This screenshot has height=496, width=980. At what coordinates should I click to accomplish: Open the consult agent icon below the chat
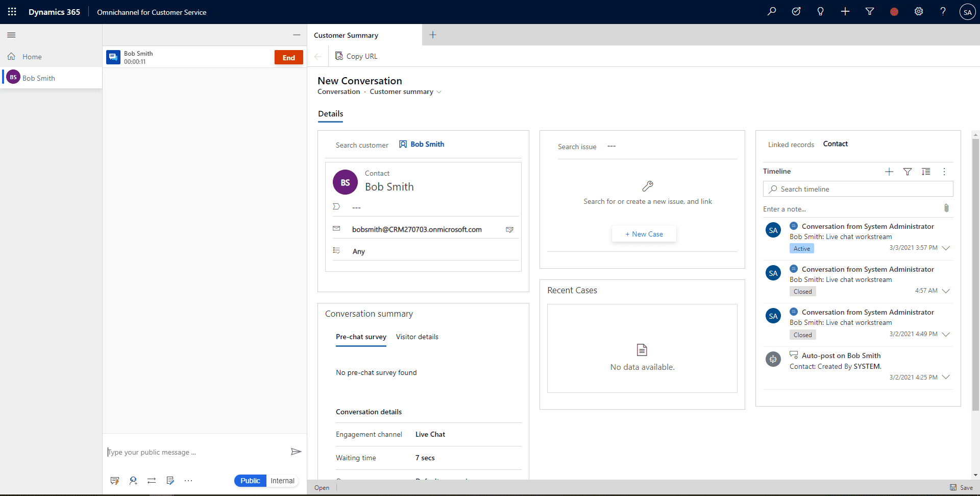(x=134, y=480)
